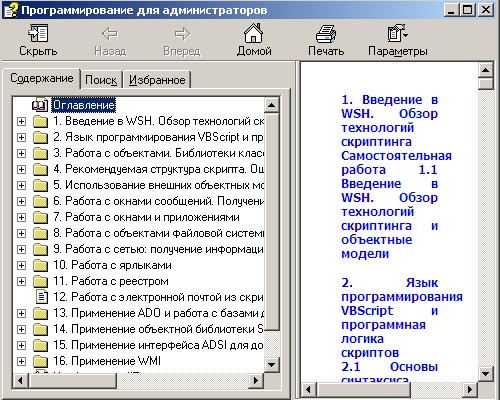Expand topic 6 Работа с окнами сообщений
This screenshot has width=500, height=400.
click(x=21, y=201)
